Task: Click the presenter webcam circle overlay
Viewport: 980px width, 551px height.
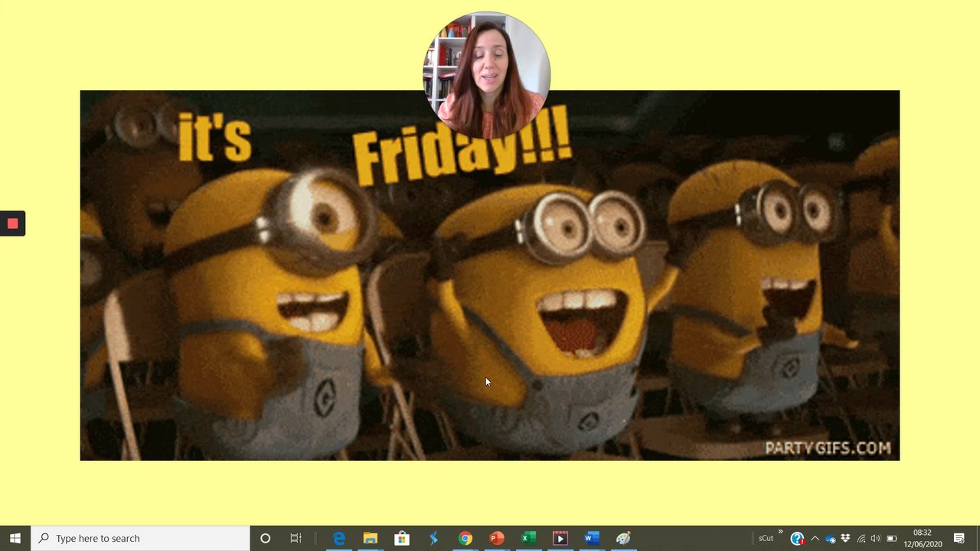Action: click(x=486, y=75)
